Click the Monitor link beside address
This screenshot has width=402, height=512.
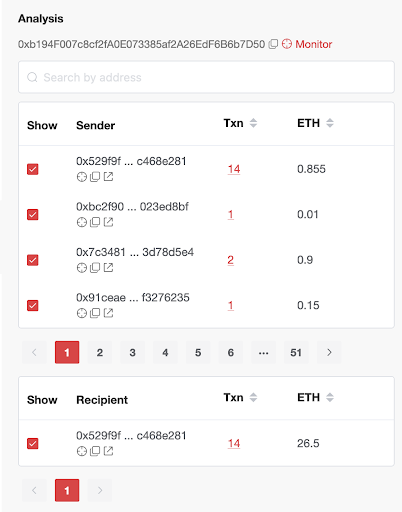click(307, 44)
